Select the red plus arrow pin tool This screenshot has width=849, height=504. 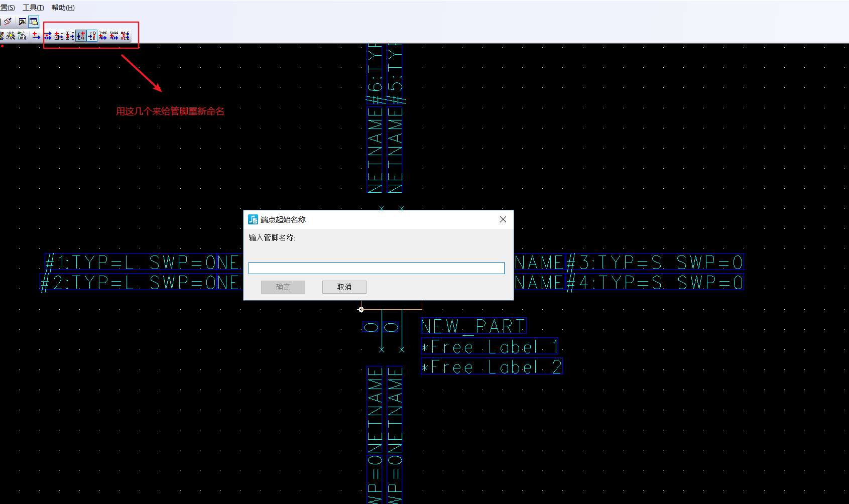tap(36, 36)
